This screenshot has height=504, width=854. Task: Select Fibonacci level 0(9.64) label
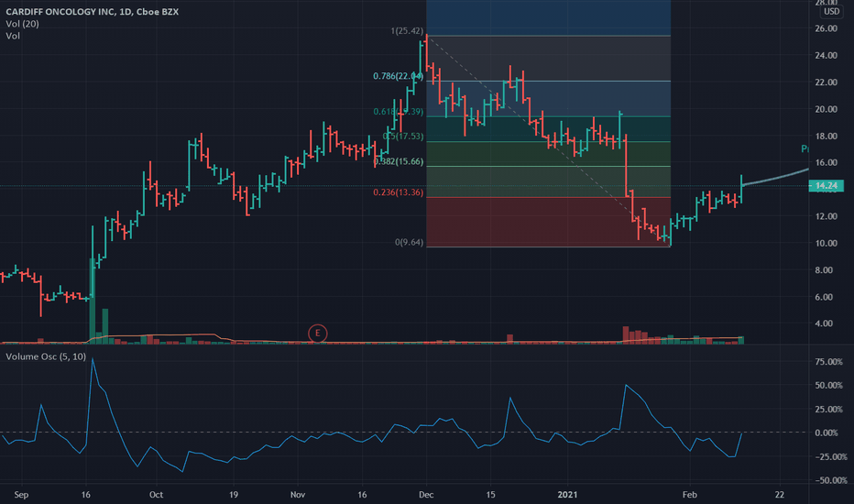(x=409, y=243)
